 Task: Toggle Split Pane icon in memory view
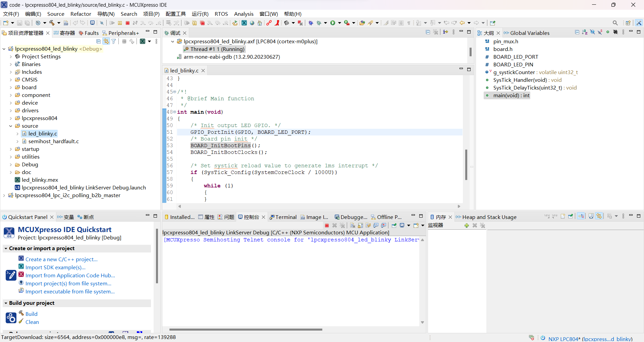coord(591,216)
